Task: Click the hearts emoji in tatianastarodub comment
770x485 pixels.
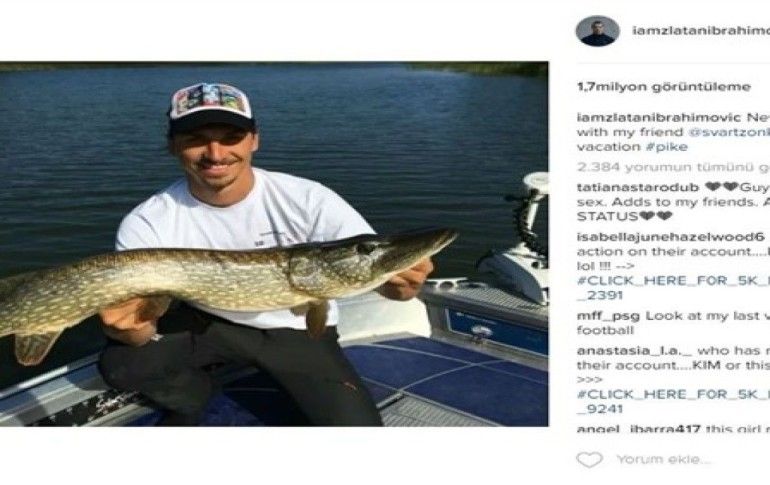Action: (x=722, y=188)
